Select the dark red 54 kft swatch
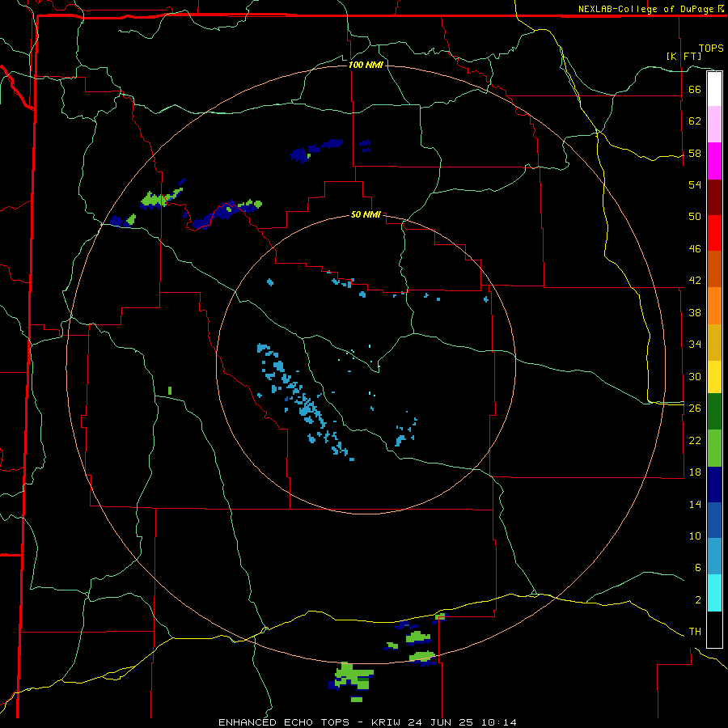Screen dimensions: 728x728 coord(714,197)
